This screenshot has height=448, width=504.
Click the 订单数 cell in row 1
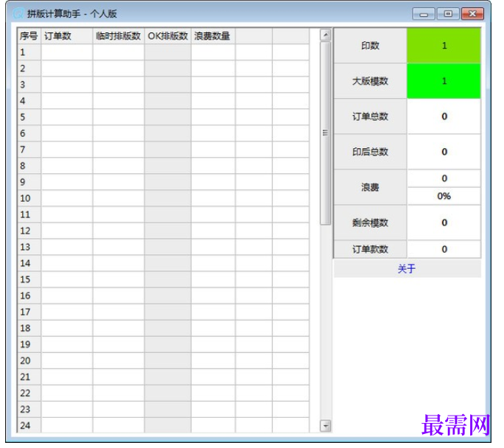coord(68,53)
